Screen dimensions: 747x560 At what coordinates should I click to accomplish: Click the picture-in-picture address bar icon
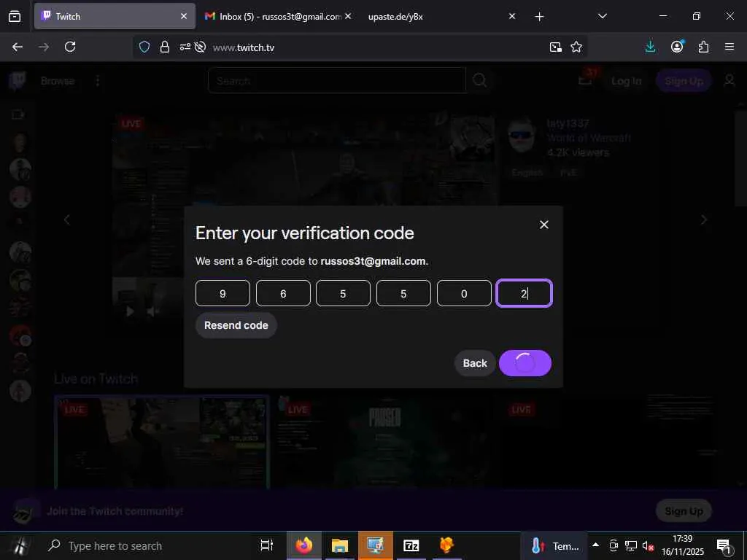point(555,47)
